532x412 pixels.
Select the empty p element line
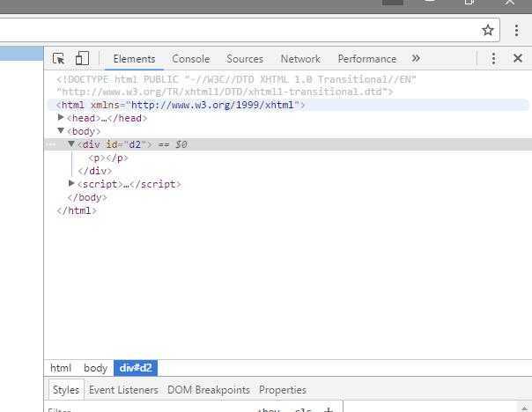tap(107, 158)
